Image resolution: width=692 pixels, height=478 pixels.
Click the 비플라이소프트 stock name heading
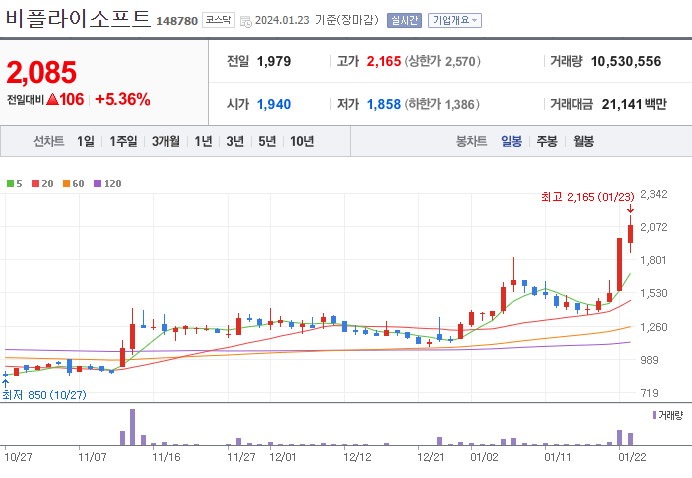(78, 19)
